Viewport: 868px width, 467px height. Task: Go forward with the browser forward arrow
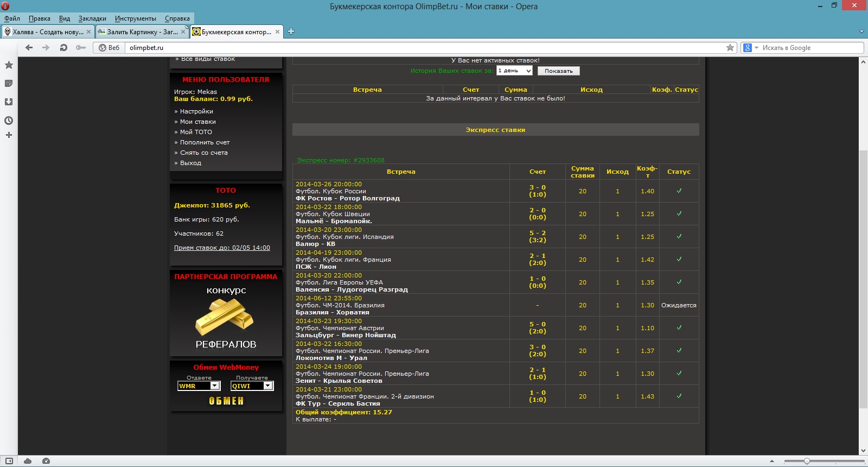click(x=46, y=48)
